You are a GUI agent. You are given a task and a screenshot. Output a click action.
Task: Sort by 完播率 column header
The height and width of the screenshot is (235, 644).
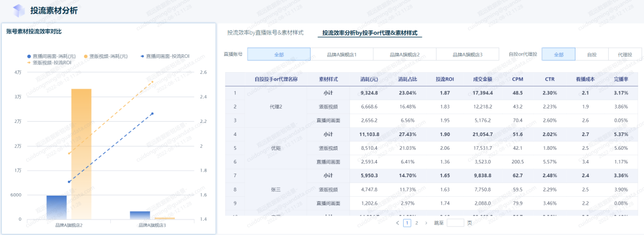[621, 79]
